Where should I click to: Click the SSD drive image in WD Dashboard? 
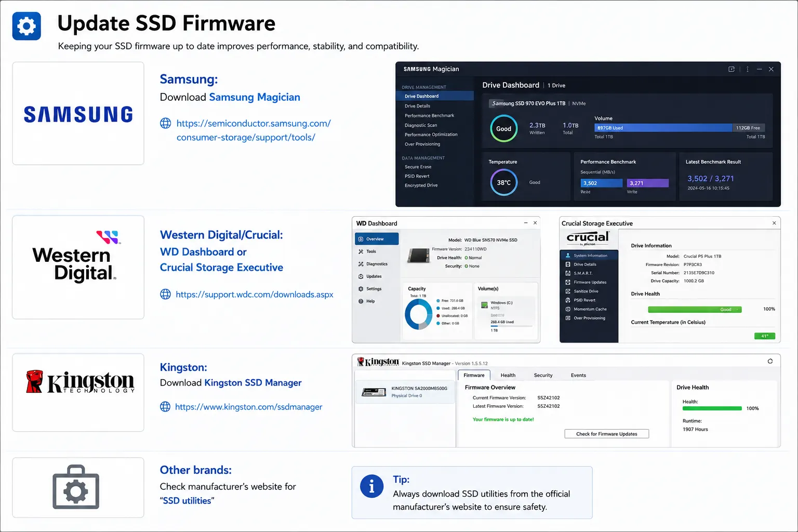pos(418,255)
